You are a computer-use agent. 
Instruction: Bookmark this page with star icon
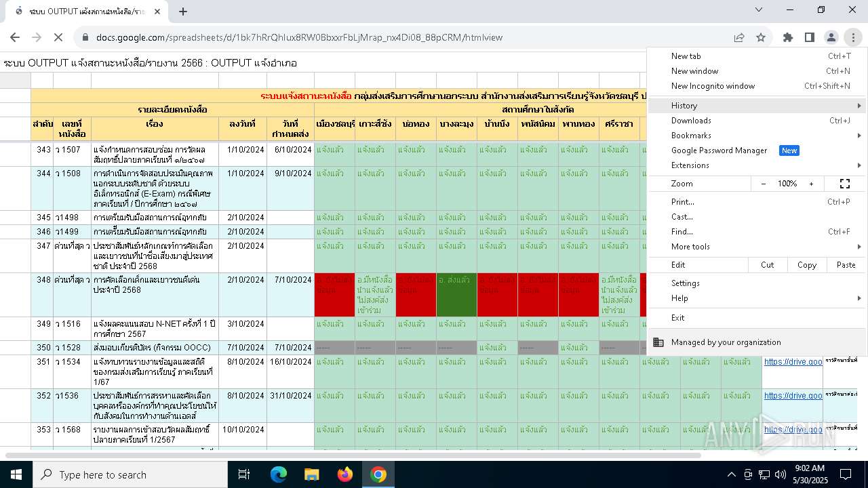point(761,37)
